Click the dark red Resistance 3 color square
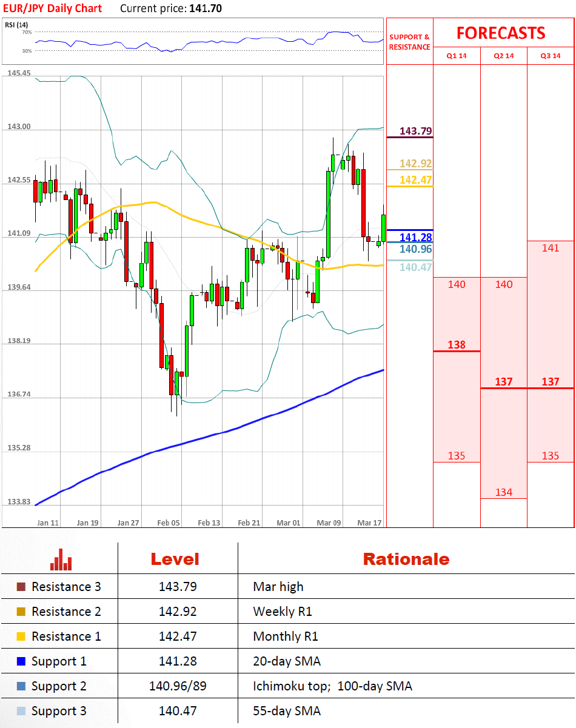 21,587
